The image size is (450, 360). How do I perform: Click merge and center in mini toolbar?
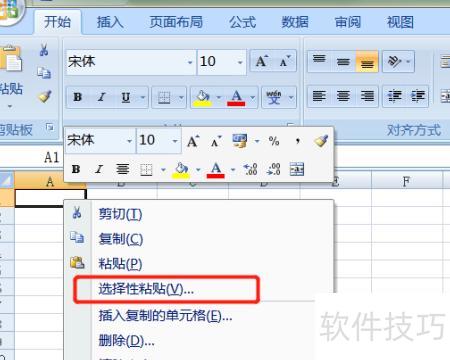(297, 169)
